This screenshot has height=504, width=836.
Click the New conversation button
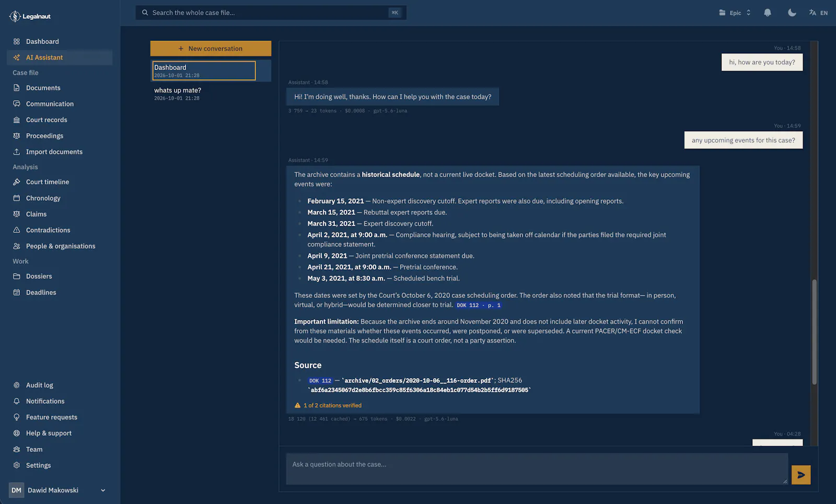(211, 49)
